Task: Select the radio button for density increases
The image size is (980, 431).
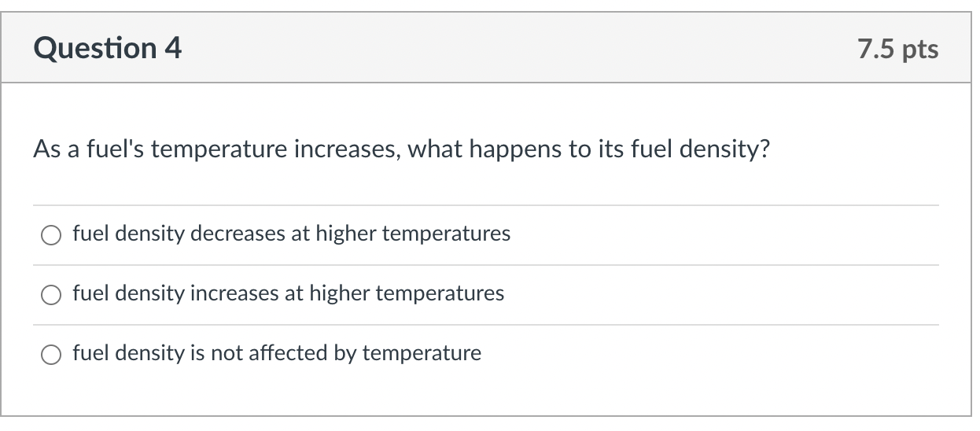Action: click(51, 294)
